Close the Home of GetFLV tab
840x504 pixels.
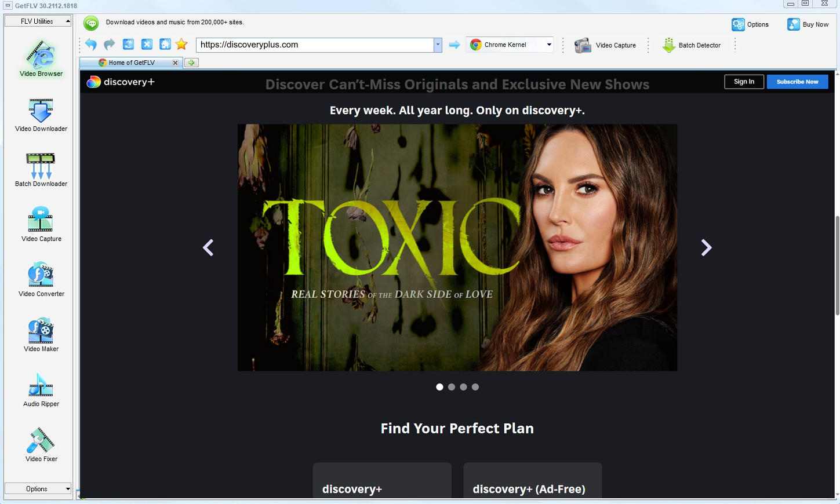tap(175, 63)
